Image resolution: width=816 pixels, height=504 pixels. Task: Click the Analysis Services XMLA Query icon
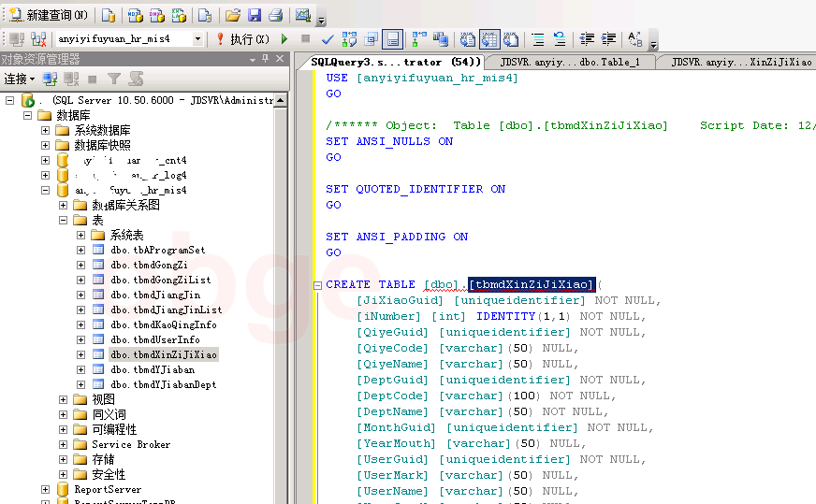(179, 16)
